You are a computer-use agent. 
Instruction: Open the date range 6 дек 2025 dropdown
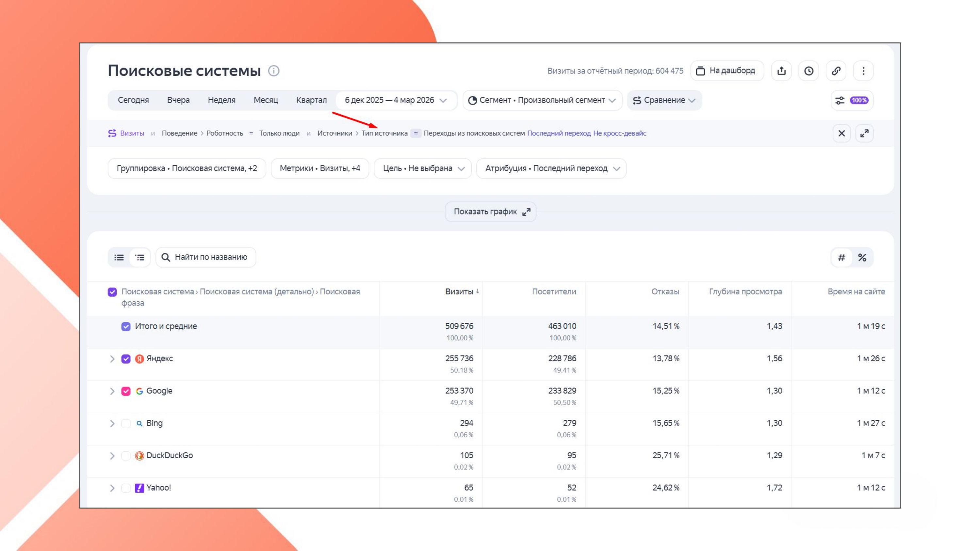pyautogui.click(x=395, y=101)
